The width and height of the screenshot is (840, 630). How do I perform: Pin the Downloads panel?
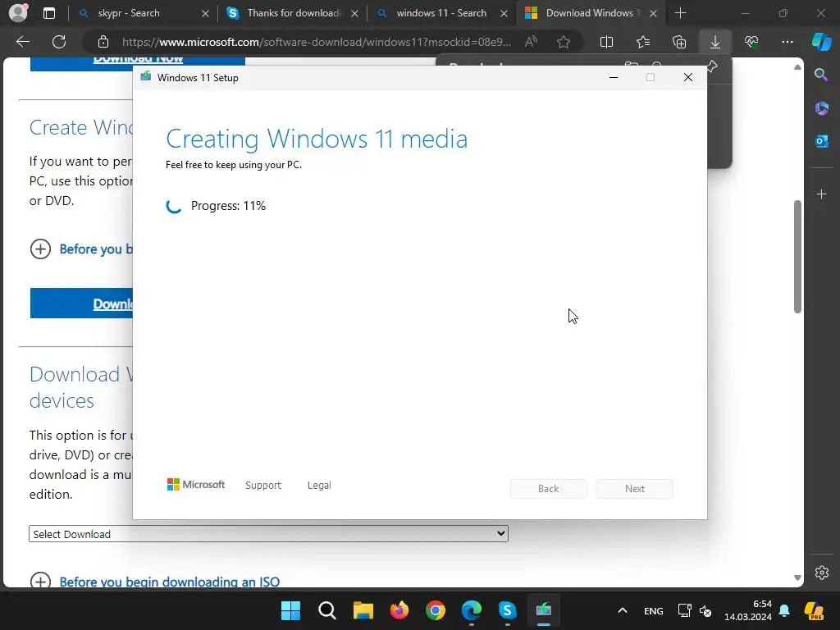(x=713, y=66)
